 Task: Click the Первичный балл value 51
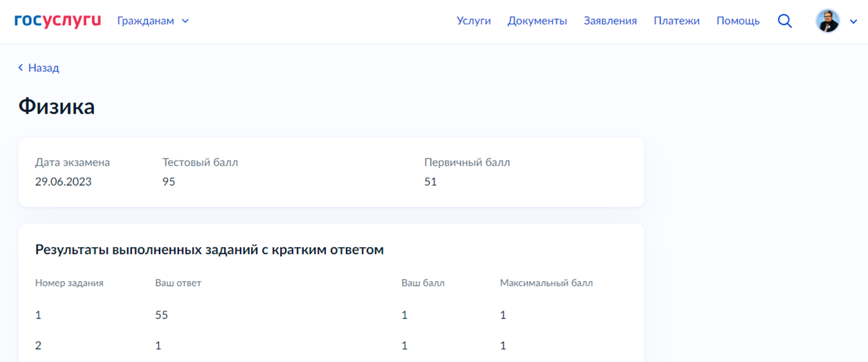pyautogui.click(x=430, y=182)
